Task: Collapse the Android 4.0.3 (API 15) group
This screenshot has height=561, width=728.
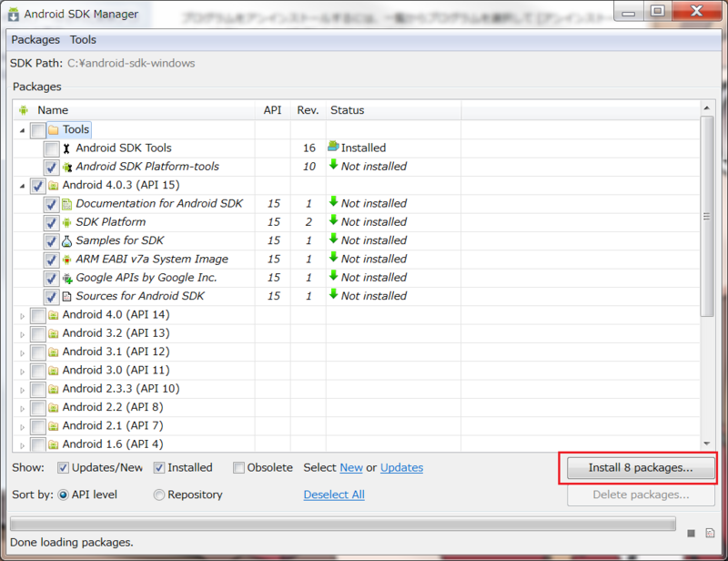Action: (22, 187)
